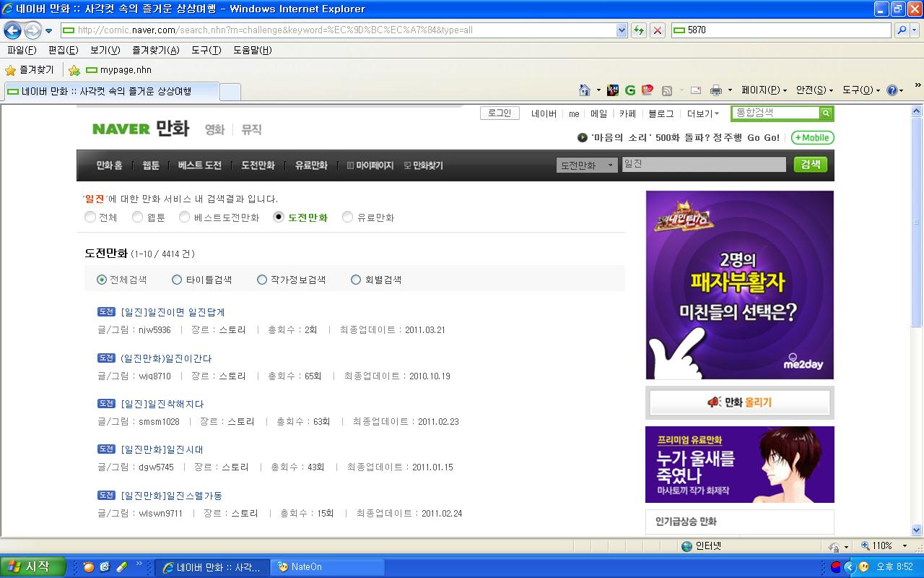Click the me2day purple advertisement banner
Viewport: 924px width, 578px height.
(740, 285)
